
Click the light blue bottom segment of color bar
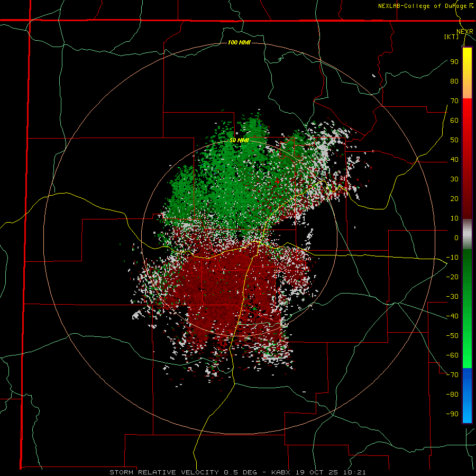point(467,410)
